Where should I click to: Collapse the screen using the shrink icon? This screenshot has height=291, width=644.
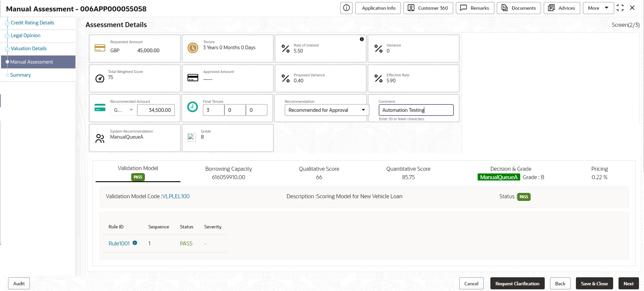pos(620,8)
